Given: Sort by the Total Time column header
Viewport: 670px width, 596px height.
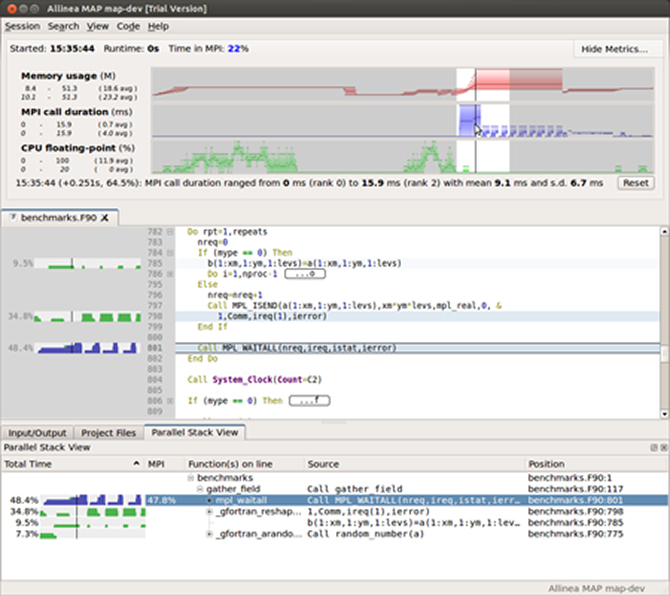Looking at the screenshot, I should tap(28, 464).
